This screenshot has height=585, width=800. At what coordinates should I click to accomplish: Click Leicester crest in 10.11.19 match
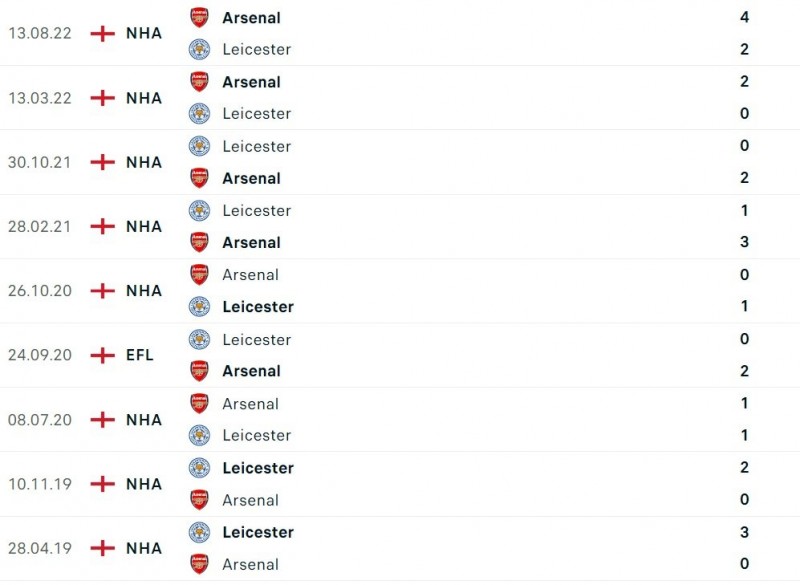pyautogui.click(x=200, y=468)
